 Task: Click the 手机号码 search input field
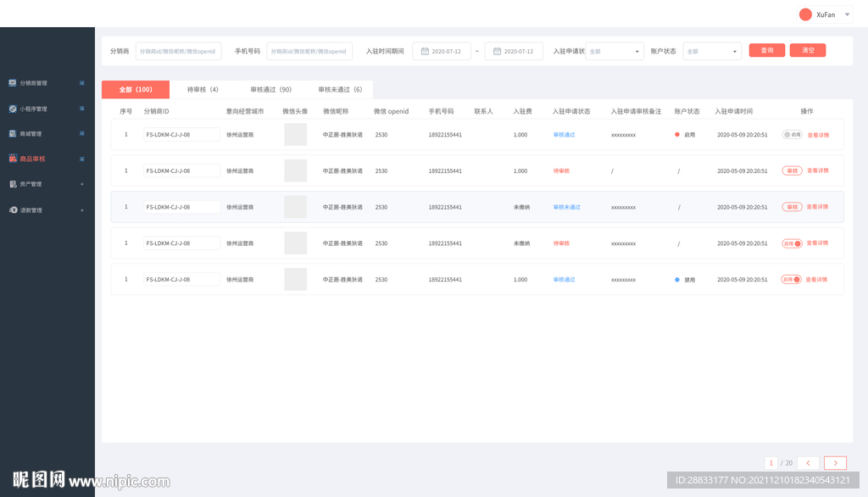coord(309,52)
